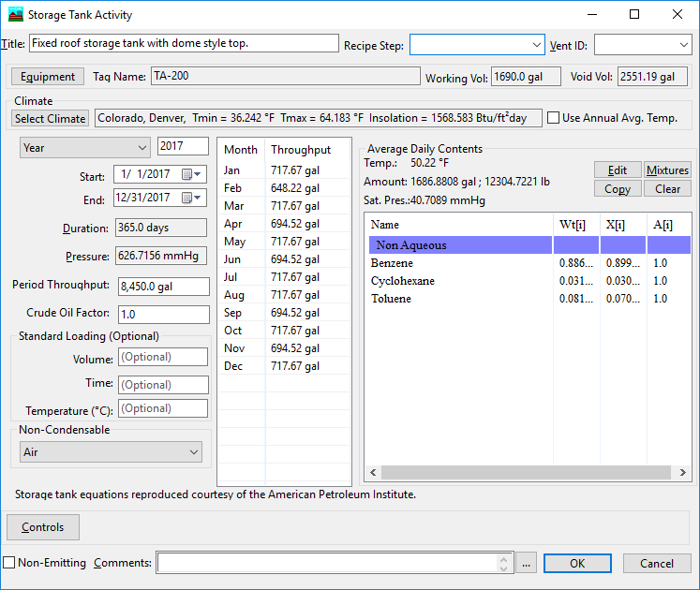Confirm with the OK button
Screen dimensions: 700x590
tap(577, 563)
